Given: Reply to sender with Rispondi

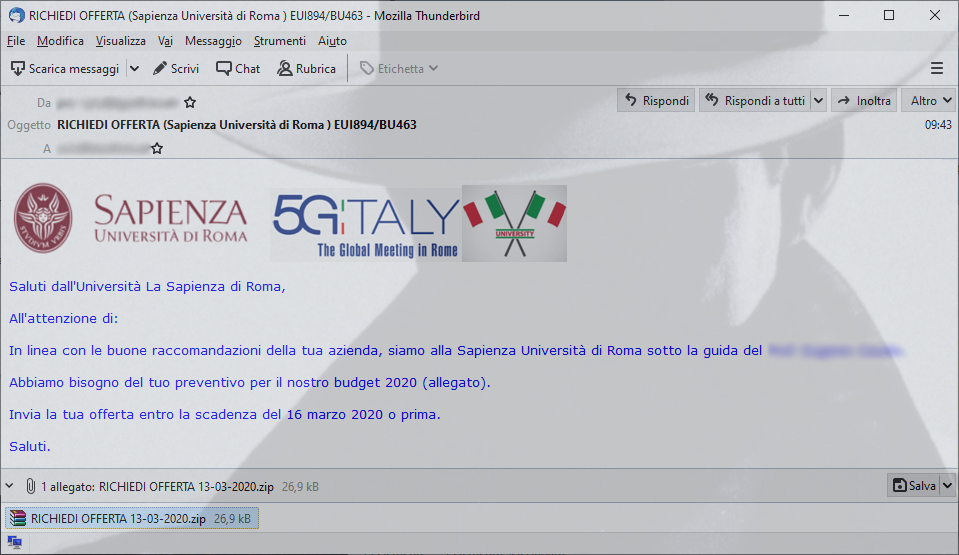Looking at the screenshot, I should [x=656, y=100].
